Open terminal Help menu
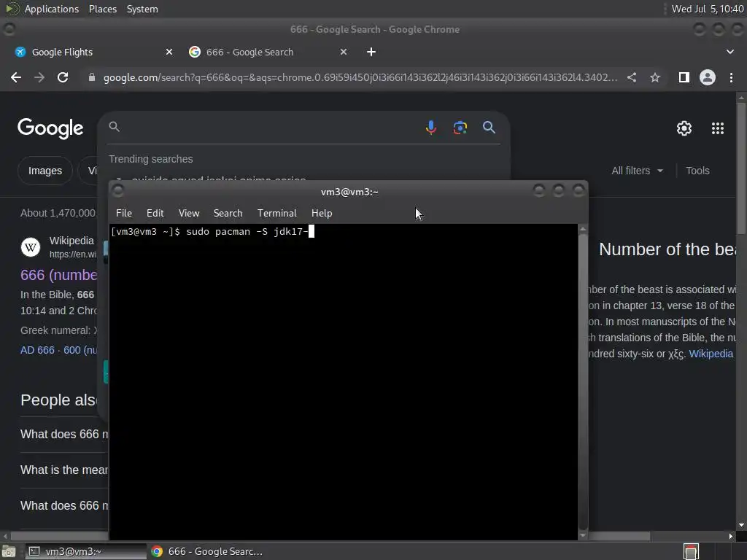Viewport: 747px width, 560px height. click(x=322, y=213)
